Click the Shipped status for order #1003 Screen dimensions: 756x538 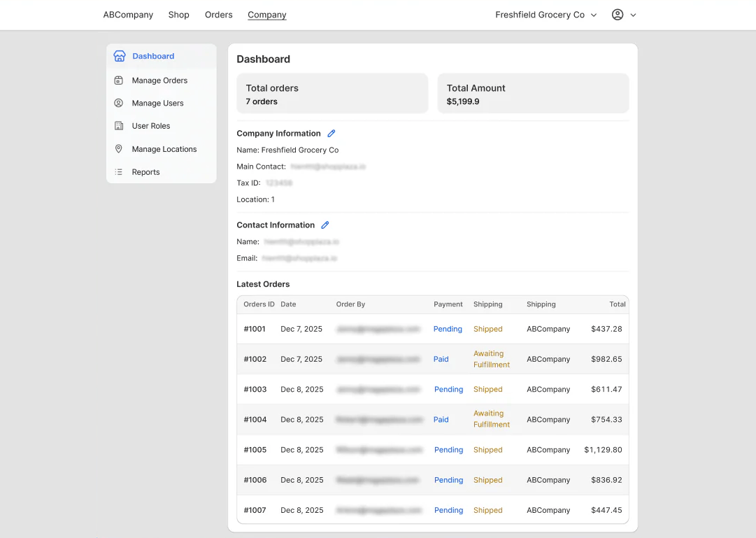[487, 389]
